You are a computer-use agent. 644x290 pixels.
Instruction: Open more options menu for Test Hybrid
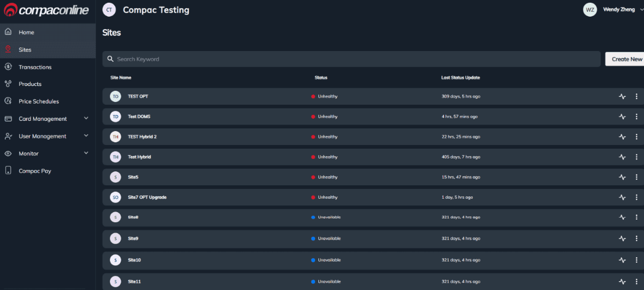tap(636, 157)
